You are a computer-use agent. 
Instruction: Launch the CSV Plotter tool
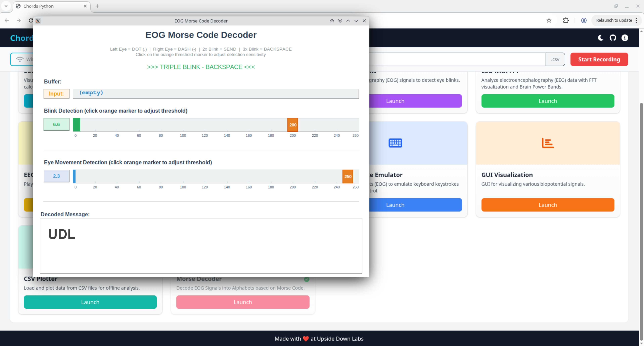pos(90,302)
